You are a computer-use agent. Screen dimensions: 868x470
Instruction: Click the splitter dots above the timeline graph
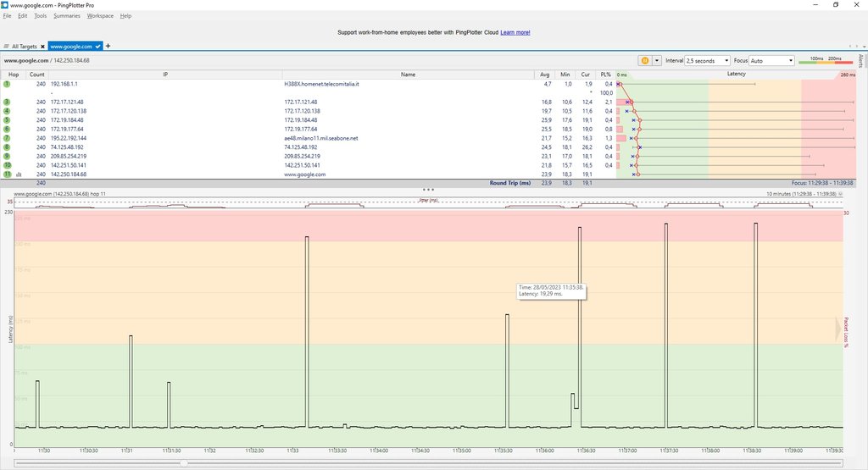click(428, 190)
